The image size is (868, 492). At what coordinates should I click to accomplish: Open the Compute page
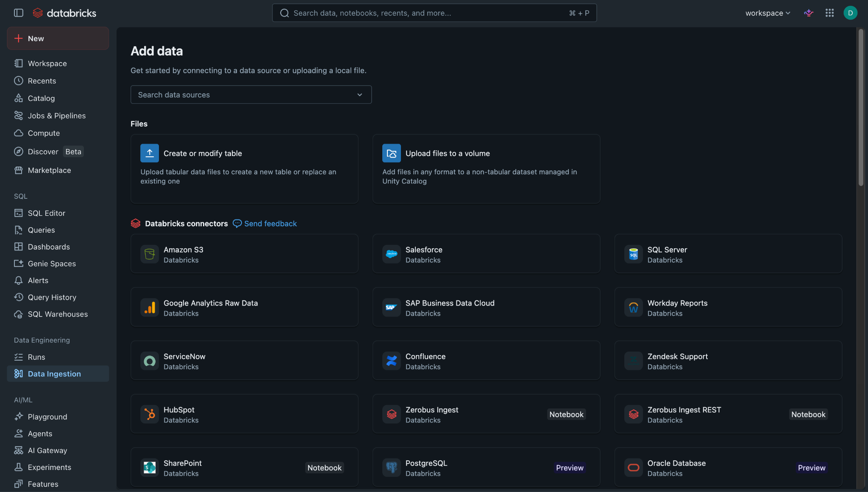[x=58, y=133]
